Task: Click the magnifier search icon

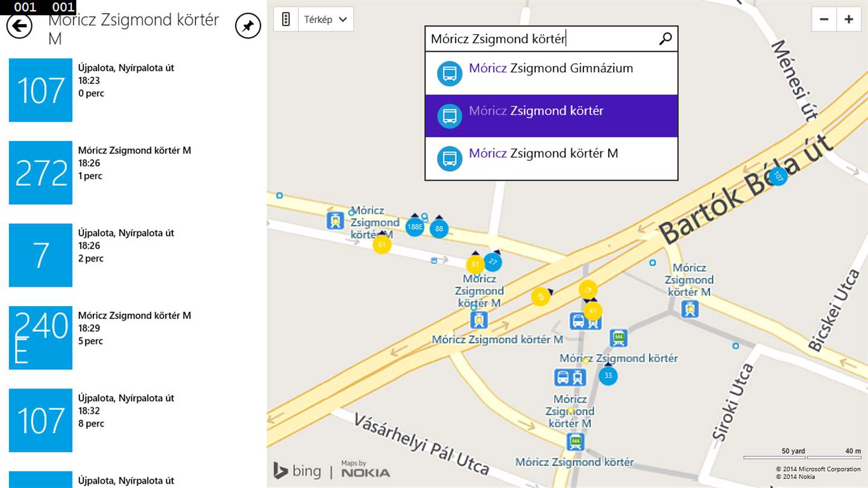Action: click(x=665, y=39)
